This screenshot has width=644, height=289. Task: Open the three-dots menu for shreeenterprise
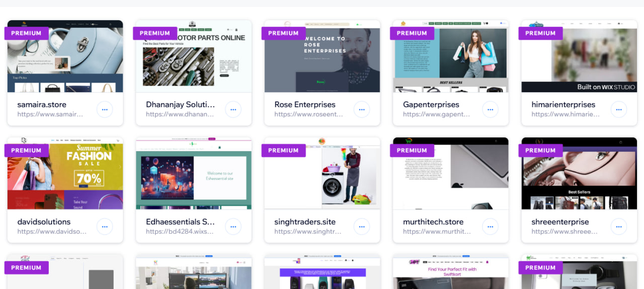619,227
